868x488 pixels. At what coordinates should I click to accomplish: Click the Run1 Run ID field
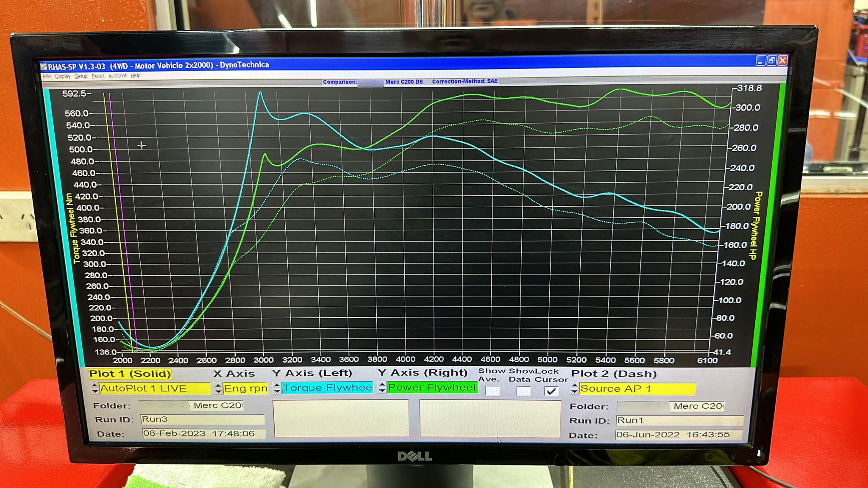click(679, 420)
